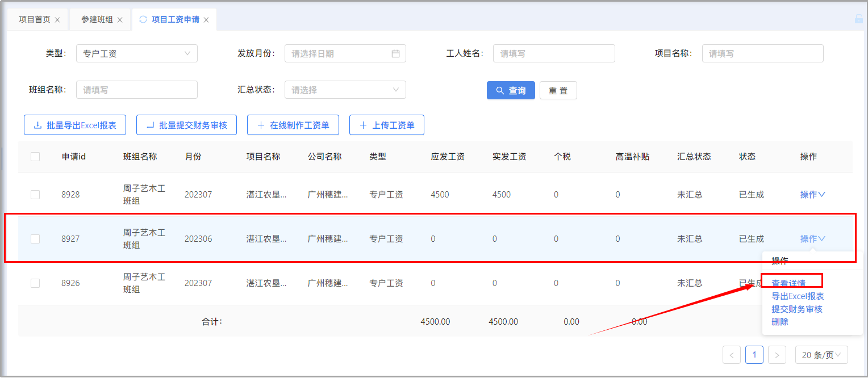Close the 参建班组 tab
Viewport: 868px width, 378px height.
(x=120, y=20)
